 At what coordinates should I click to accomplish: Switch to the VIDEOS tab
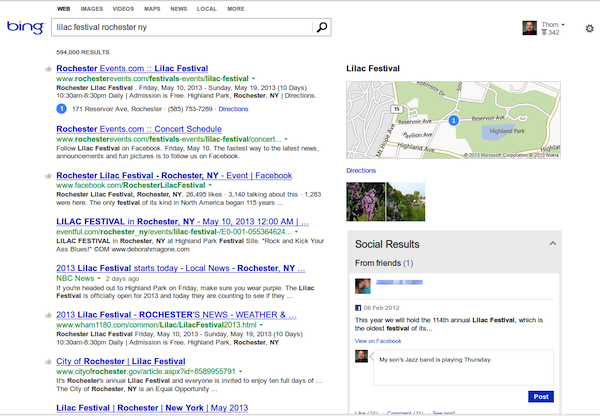123,9
